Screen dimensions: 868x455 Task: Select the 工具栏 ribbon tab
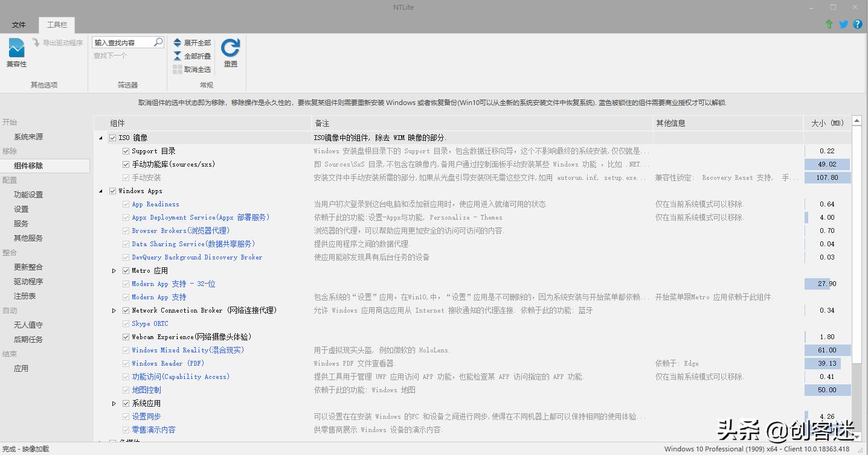pos(56,25)
